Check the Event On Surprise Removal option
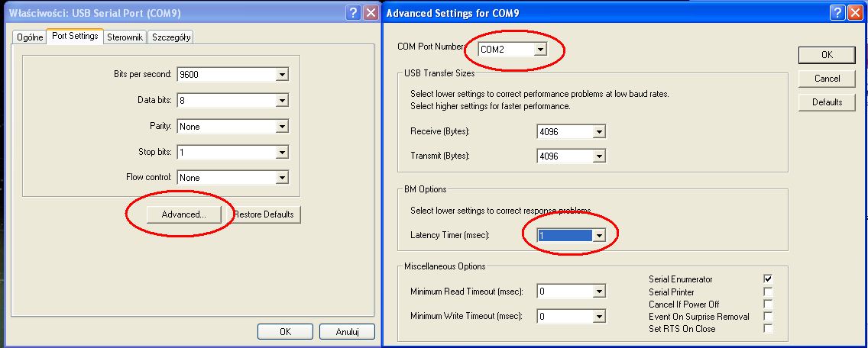 point(768,316)
